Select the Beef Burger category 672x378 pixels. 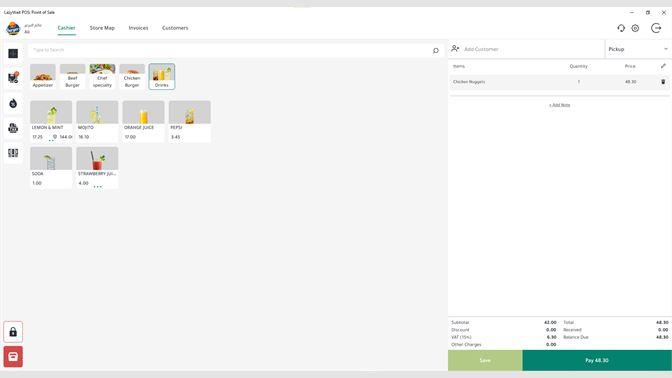tap(72, 76)
